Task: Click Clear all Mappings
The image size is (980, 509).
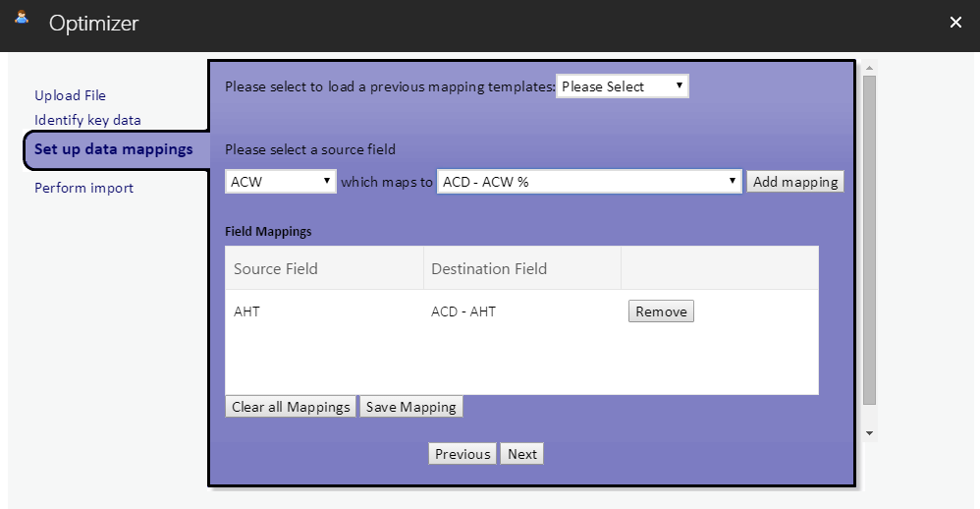Action: [291, 407]
